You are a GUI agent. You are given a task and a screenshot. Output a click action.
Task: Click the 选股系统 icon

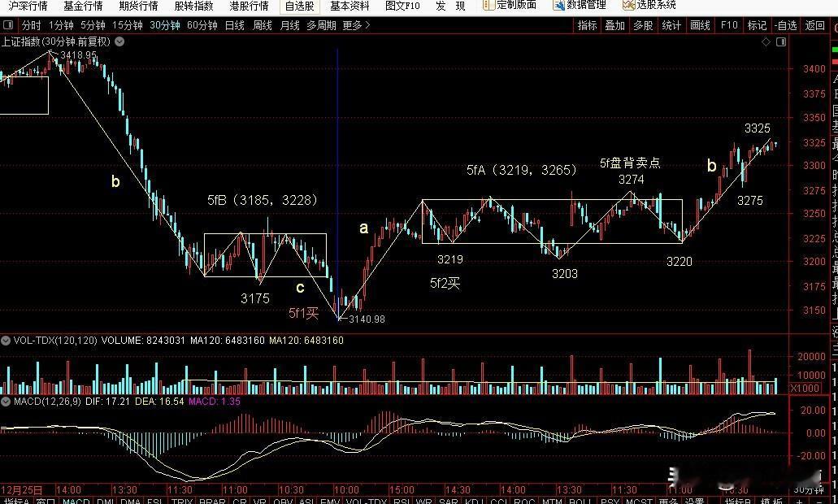click(628, 6)
